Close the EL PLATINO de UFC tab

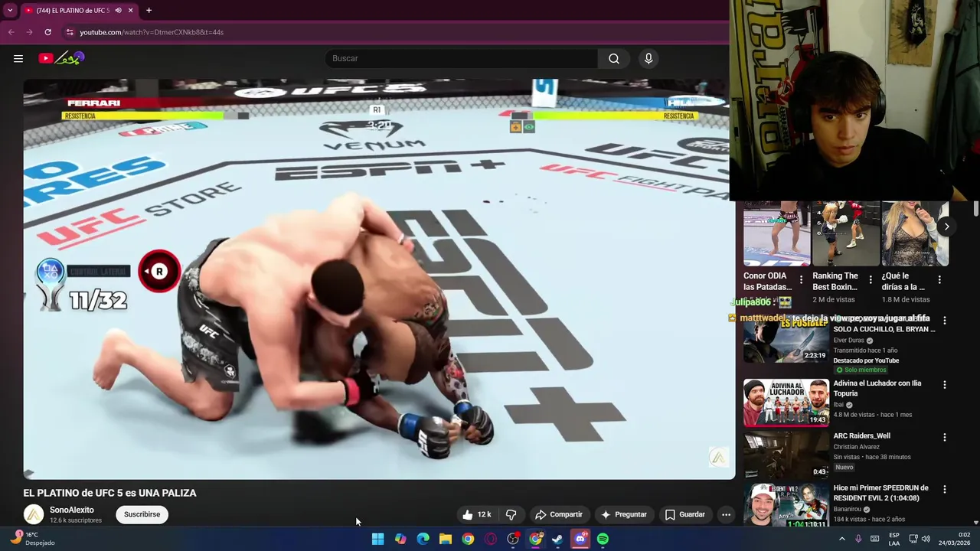pyautogui.click(x=131, y=10)
